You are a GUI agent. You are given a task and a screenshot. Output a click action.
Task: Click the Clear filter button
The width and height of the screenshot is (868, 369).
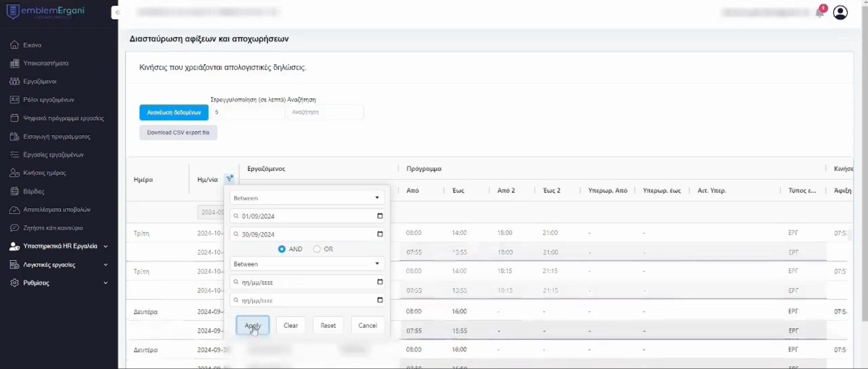coord(290,325)
